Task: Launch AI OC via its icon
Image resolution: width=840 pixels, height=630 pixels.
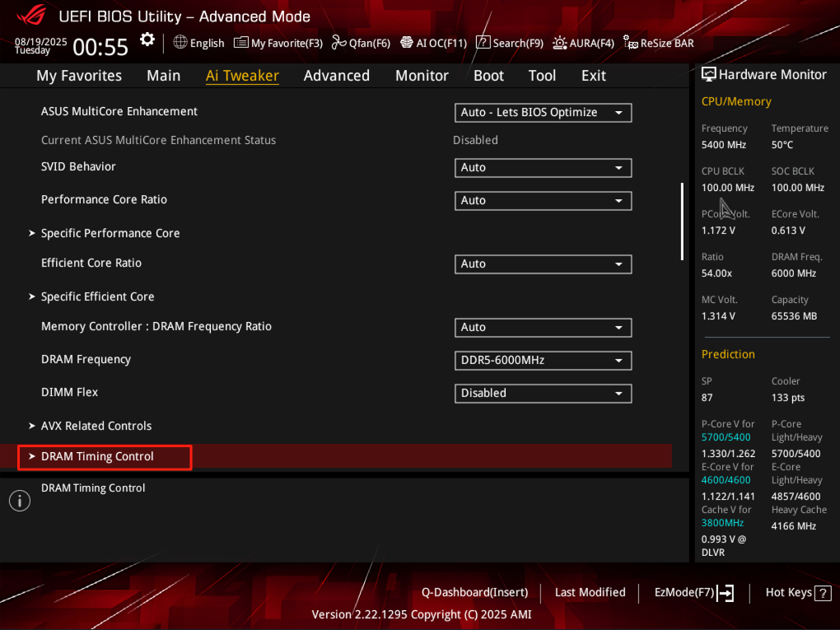Action: click(x=407, y=42)
